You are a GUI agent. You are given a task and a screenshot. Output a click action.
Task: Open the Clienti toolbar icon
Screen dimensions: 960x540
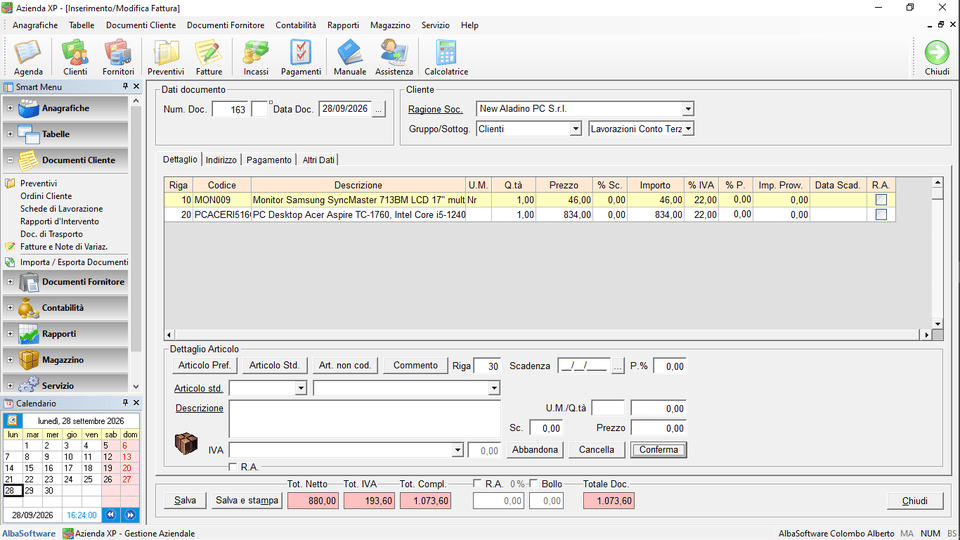click(x=75, y=58)
